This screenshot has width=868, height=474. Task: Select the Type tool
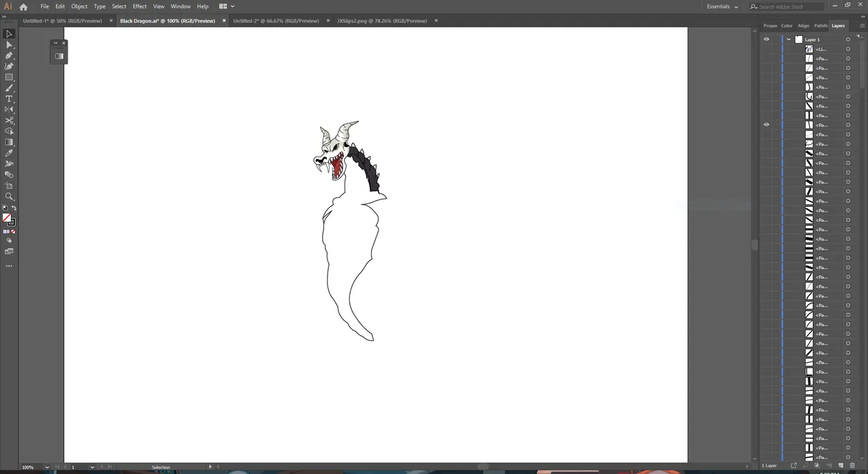9,99
